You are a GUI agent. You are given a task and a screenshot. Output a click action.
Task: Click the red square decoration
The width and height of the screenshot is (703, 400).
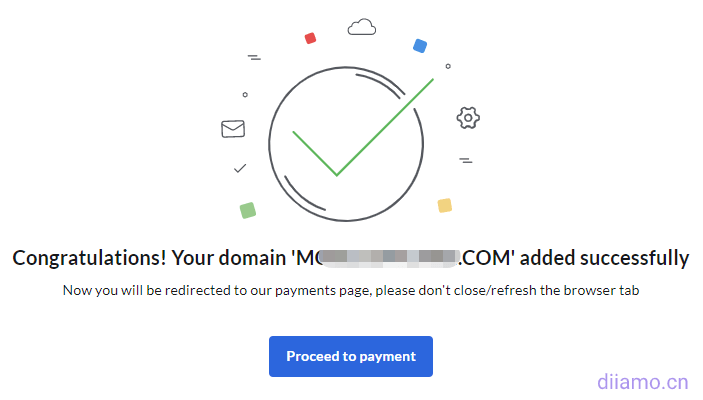[x=310, y=38]
